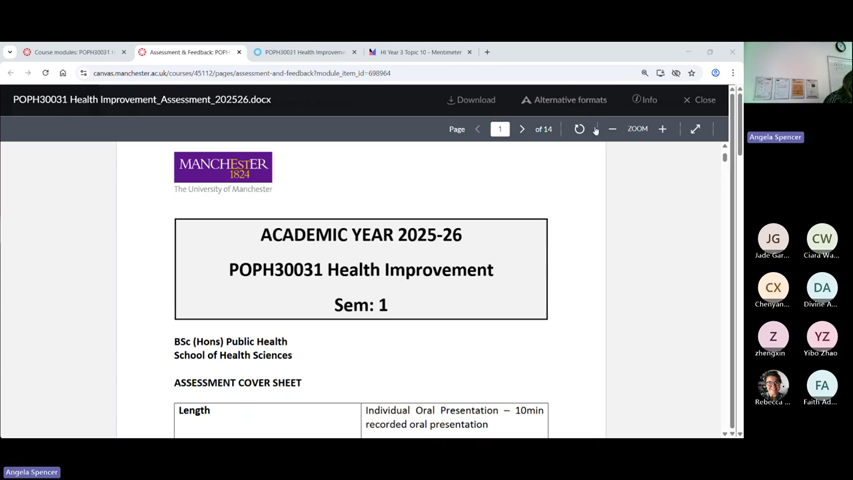The image size is (853, 480).
Task: Click the 'ACADEMIC YEAR 2025-26' heading
Action: point(361,235)
